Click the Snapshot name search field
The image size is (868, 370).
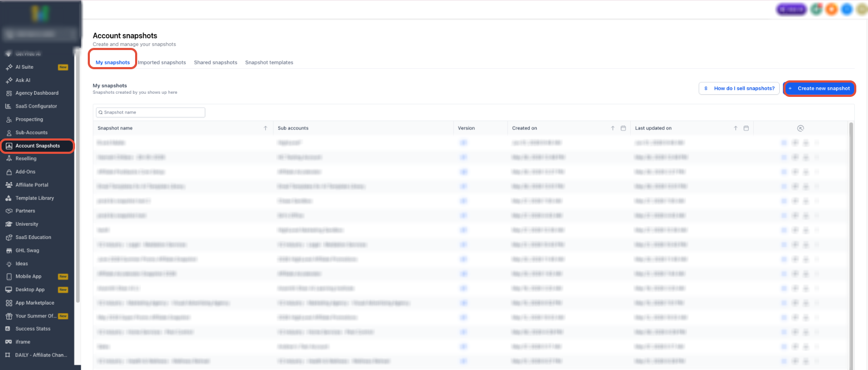pyautogui.click(x=151, y=112)
